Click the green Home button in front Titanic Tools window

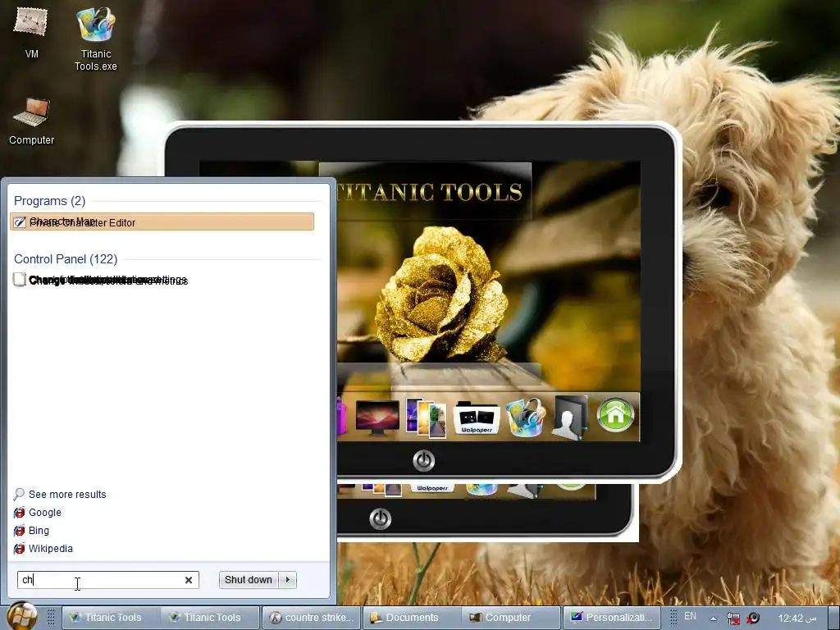(615, 414)
